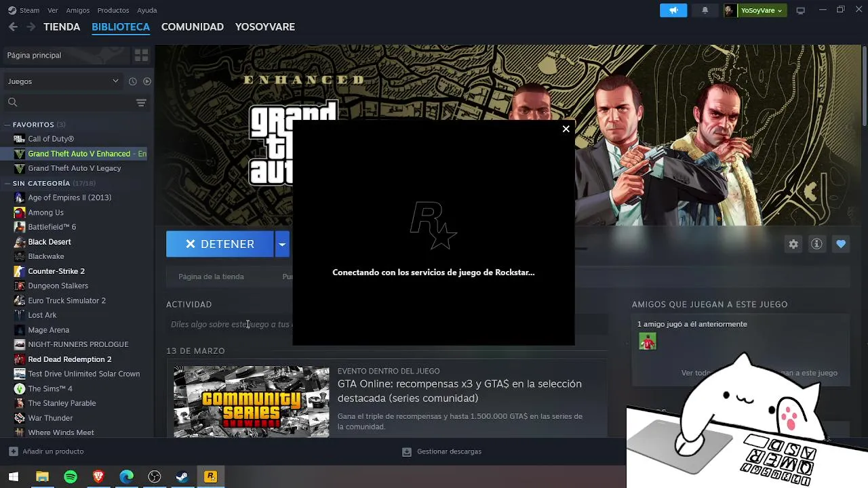This screenshot has height=488, width=868.
Task: Select Dungeon Stalkers in the list
Action: (58, 286)
